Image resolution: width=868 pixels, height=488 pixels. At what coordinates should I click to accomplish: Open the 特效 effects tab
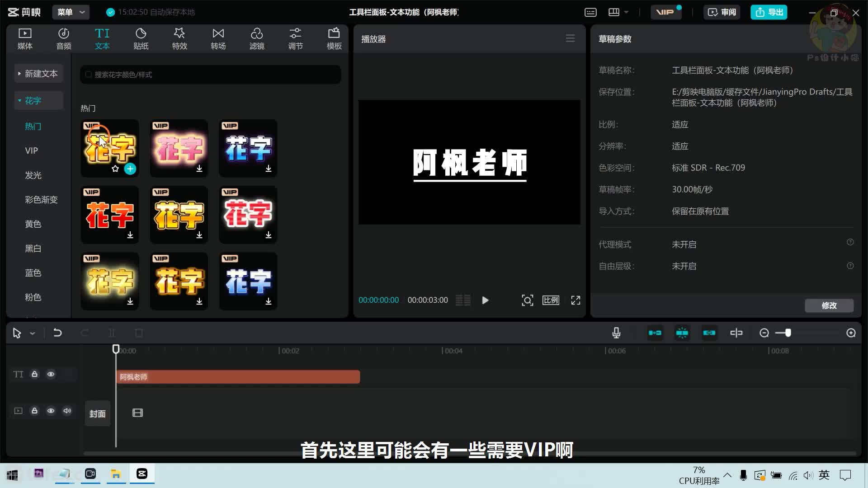coord(179,39)
